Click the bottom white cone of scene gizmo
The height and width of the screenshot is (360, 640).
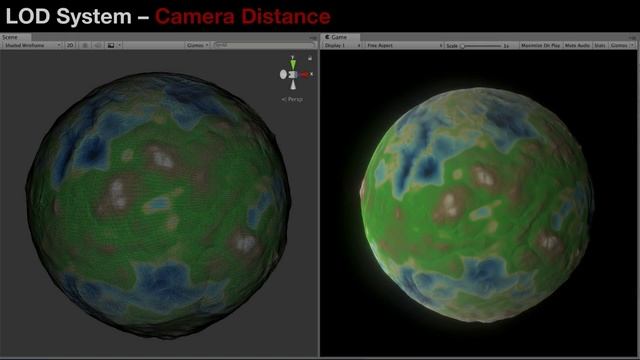(x=293, y=85)
